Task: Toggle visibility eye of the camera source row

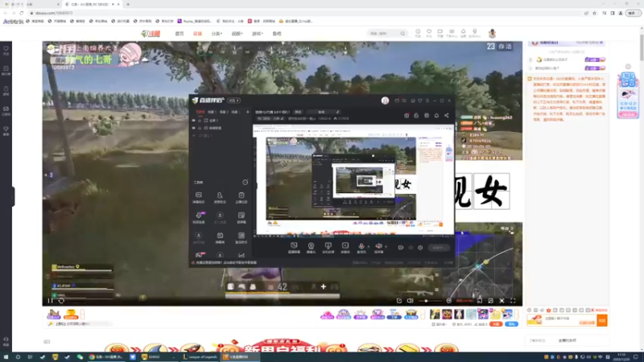Action: (x=193, y=128)
